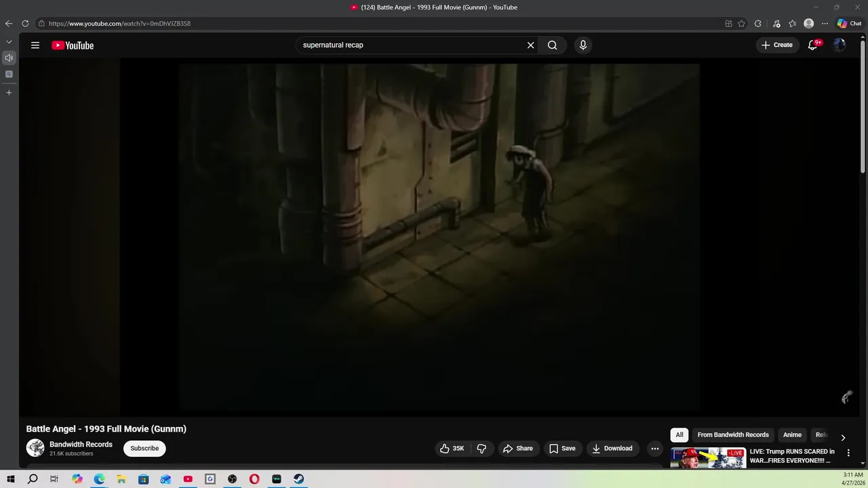Open the media control music note icon
Screen dimensions: 868x488
tap(776, 24)
